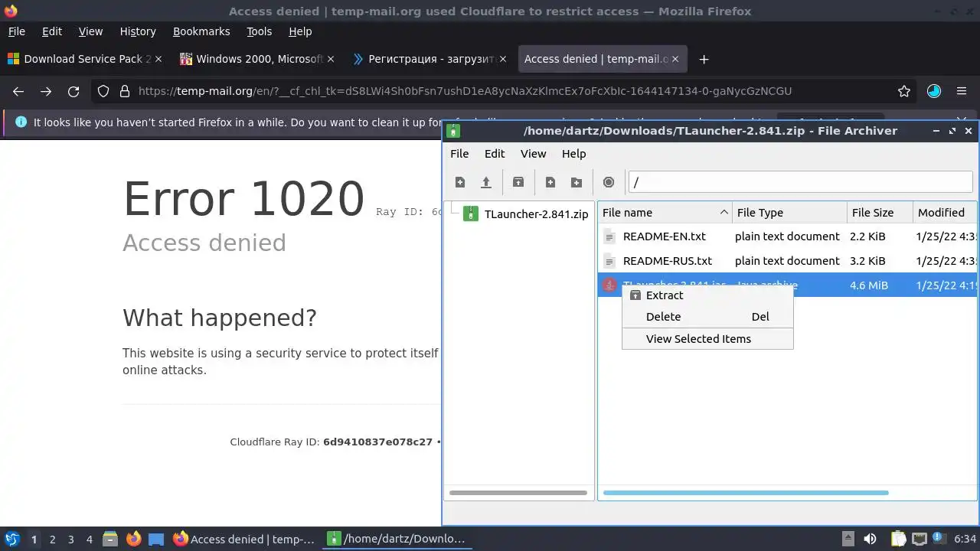980x551 pixels.
Task: Click the clipboard tray icon
Action: tap(898, 539)
